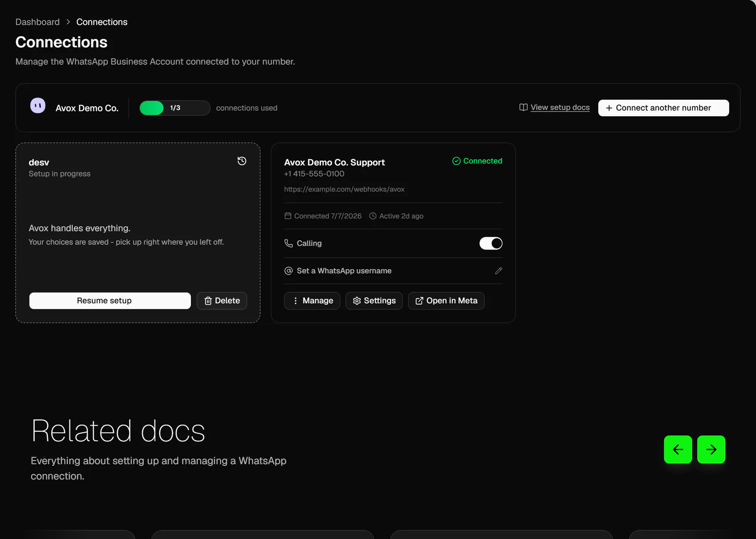Viewport: 756px width, 539px height.
Task: Show previous related docs with left arrow
Action: pos(678,449)
